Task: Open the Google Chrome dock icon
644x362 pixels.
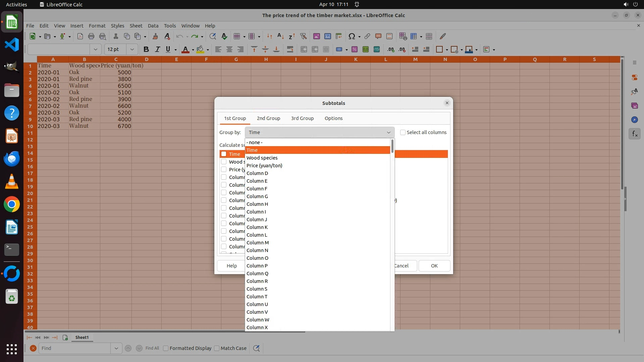Action: (x=12, y=204)
